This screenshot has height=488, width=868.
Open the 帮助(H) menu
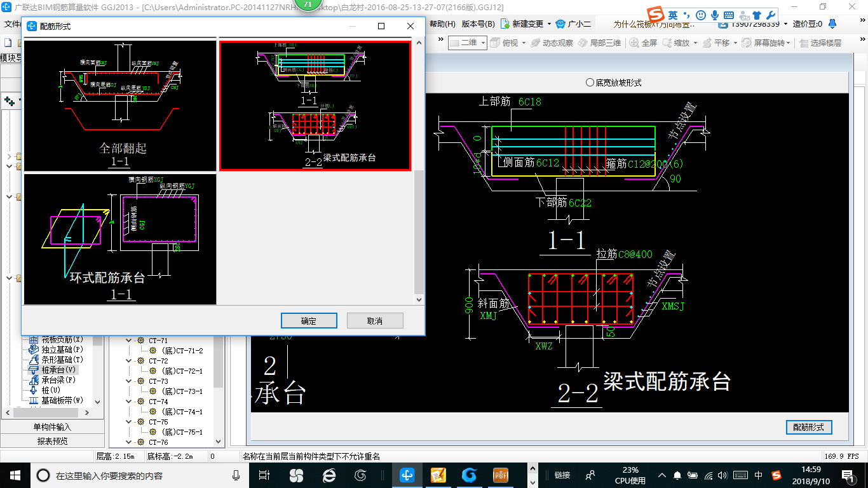(443, 24)
